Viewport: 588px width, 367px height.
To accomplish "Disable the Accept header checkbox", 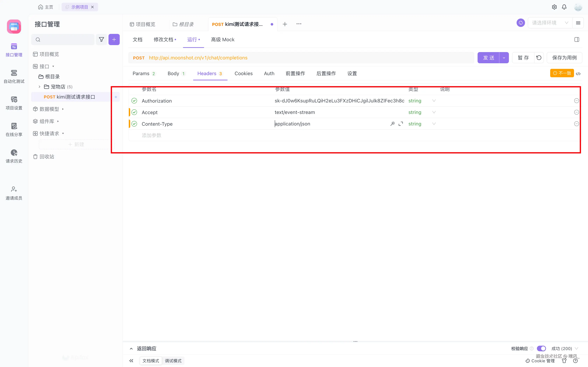I will tap(134, 112).
